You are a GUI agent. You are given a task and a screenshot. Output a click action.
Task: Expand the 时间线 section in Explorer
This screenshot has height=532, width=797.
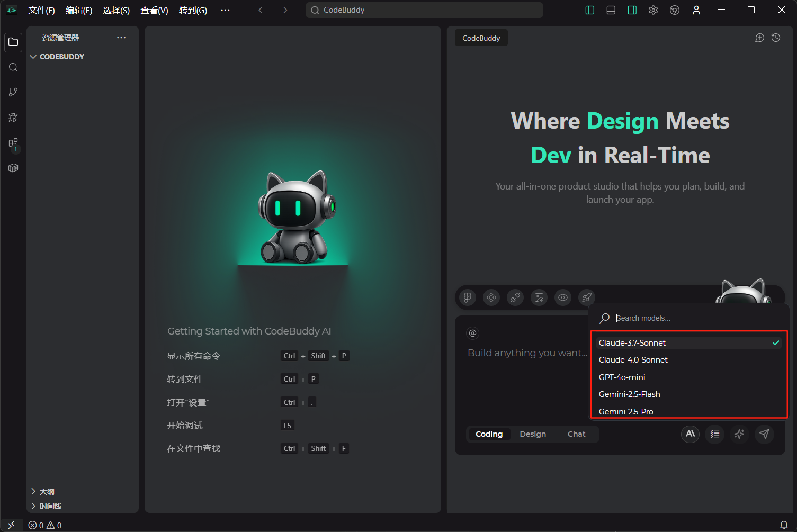click(x=50, y=506)
